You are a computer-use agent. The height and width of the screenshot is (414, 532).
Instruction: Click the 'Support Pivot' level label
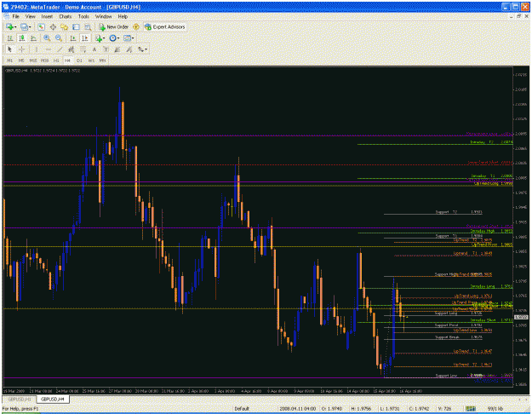[447, 325]
